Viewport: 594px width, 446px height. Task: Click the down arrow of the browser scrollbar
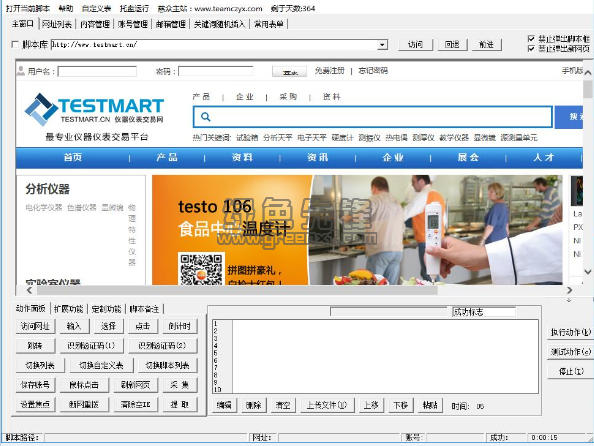coord(588,272)
